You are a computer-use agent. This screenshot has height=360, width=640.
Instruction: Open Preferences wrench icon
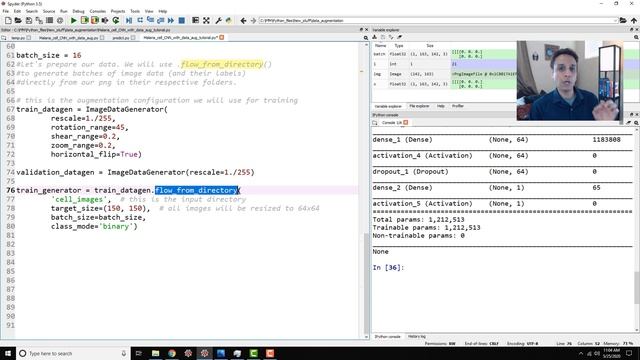218,20
